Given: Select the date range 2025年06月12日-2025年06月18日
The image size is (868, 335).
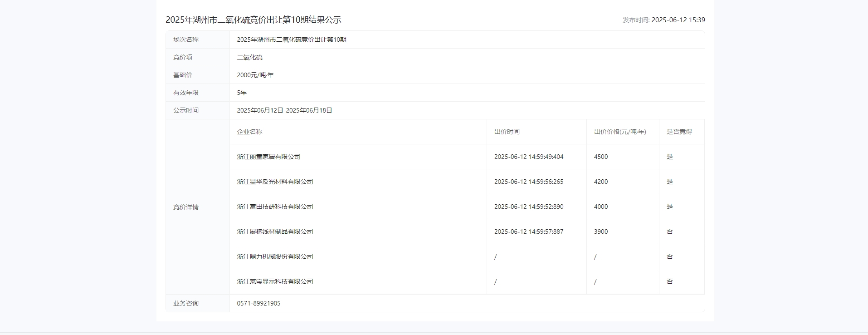Looking at the screenshot, I should [x=284, y=110].
